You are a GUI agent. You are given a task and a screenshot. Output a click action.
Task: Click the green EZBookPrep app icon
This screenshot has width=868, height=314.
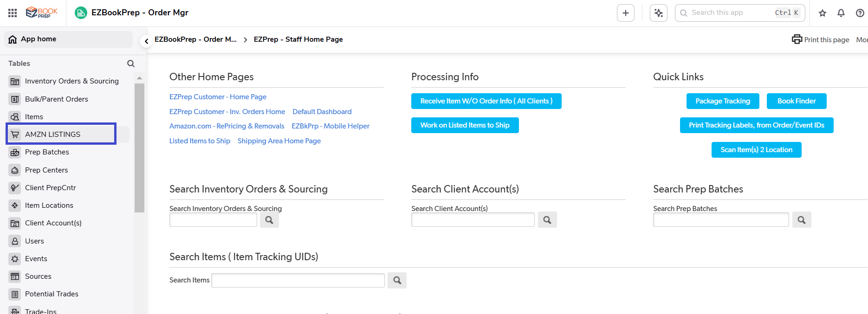(x=81, y=13)
